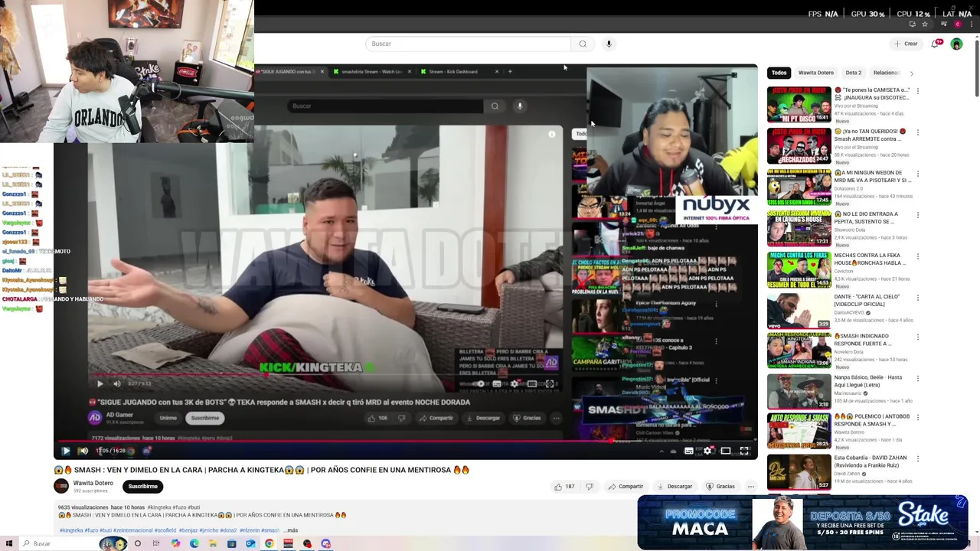Open 'SMASH INDIGNADO' recommended video
This screenshot has height=551, width=980.
(x=799, y=350)
